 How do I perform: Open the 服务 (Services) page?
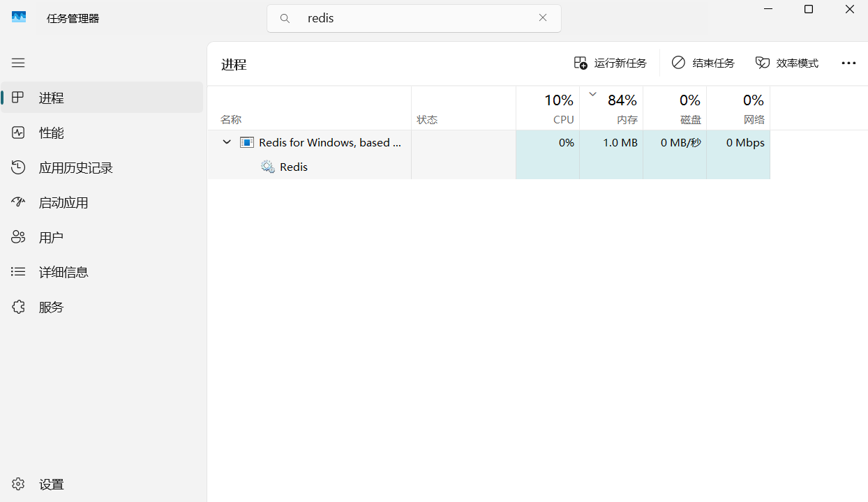click(x=102, y=307)
